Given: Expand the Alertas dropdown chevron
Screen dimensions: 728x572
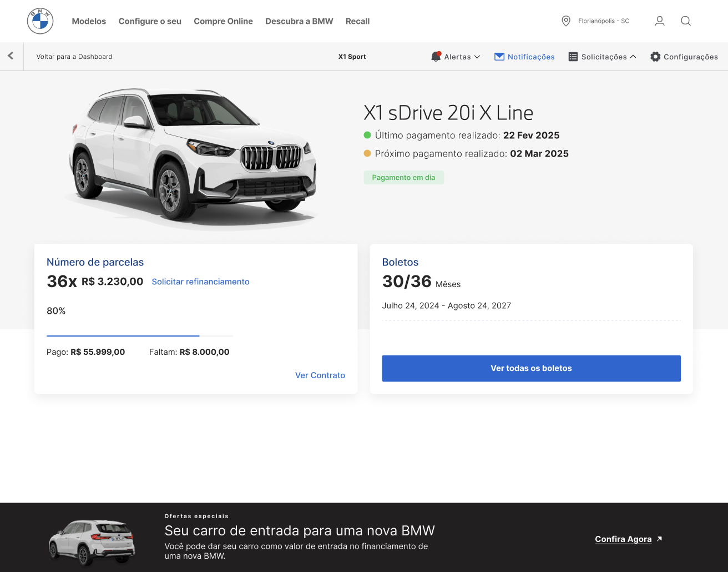Looking at the screenshot, I should coord(477,57).
